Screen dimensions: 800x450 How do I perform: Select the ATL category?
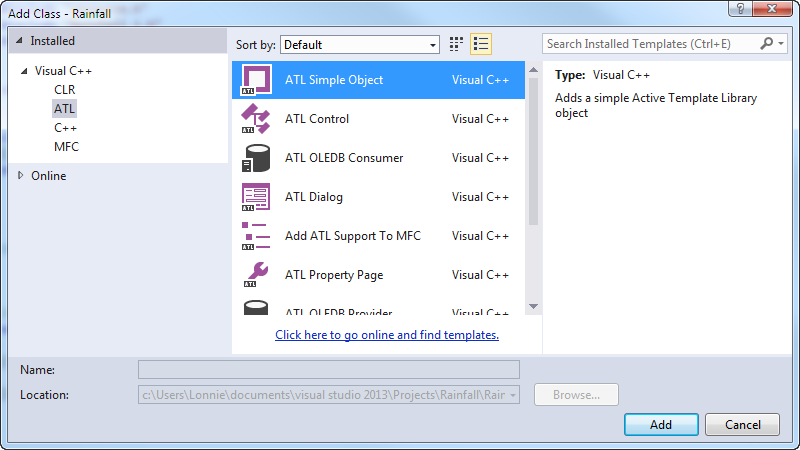pyautogui.click(x=64, y=109)
